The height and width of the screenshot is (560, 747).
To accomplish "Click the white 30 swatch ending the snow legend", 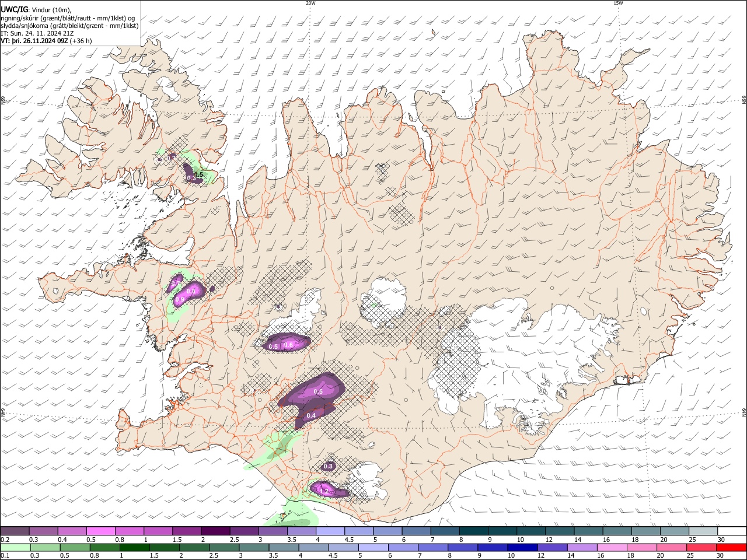I will (x=732, y=531).
